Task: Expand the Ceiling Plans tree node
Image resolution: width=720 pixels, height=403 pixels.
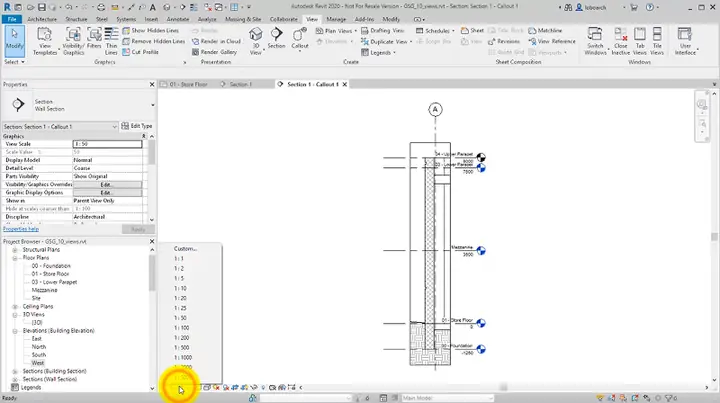Action: 15,307
